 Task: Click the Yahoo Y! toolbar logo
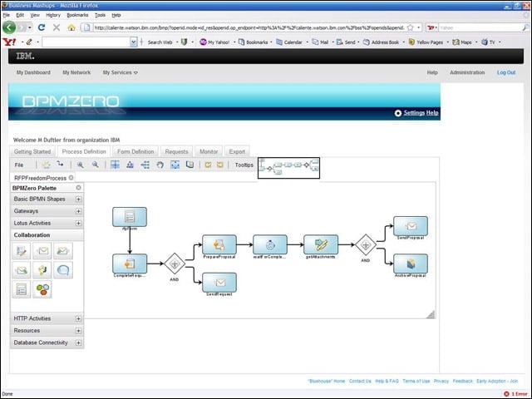(9, 42)
